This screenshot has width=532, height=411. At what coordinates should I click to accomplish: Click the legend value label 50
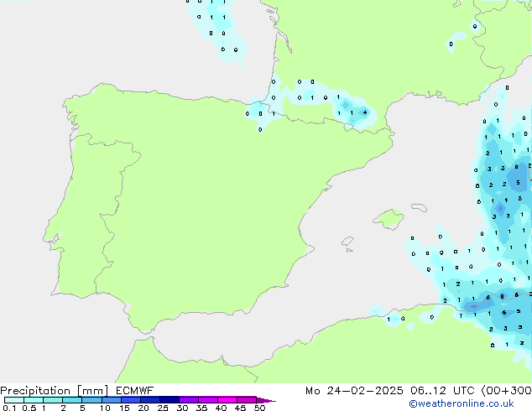pos(259,408)
